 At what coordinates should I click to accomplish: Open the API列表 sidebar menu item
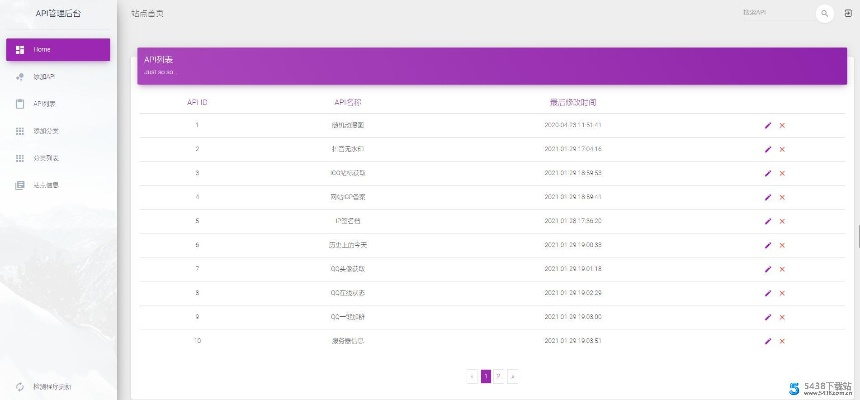(x=58, y=103)
